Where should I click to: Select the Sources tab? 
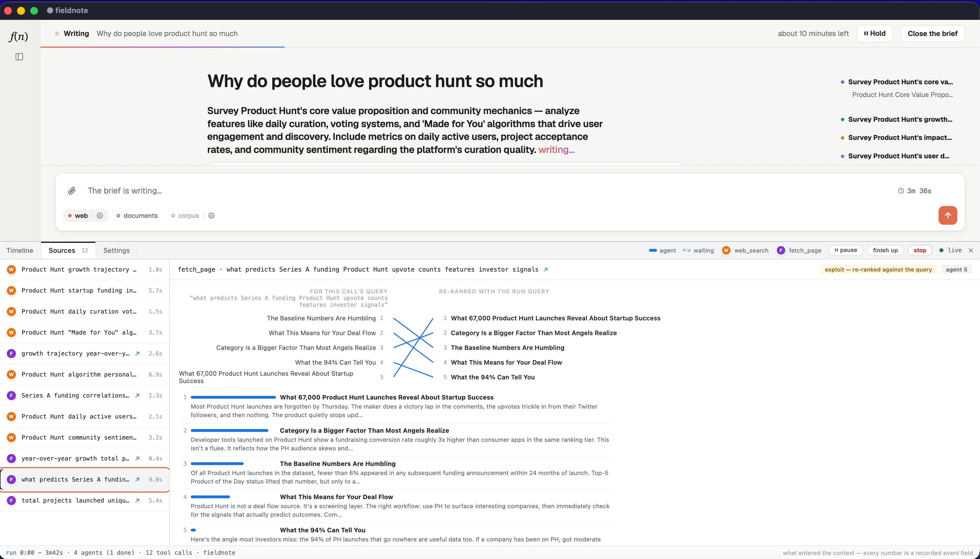pos(68,250)
